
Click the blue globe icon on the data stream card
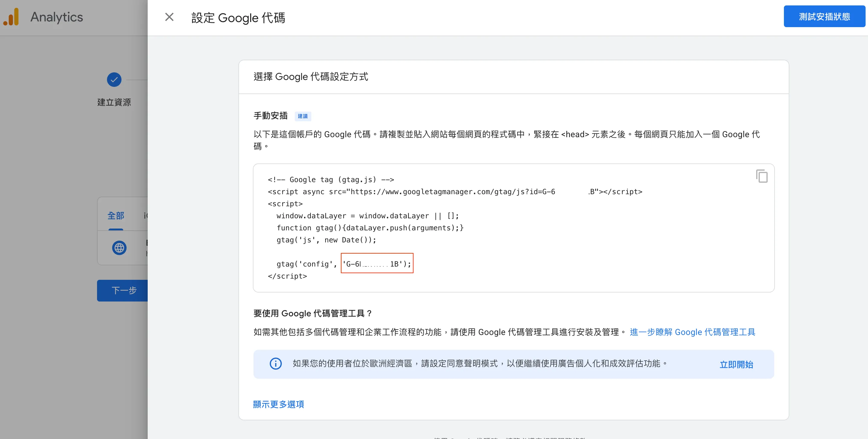coord(119,248)
